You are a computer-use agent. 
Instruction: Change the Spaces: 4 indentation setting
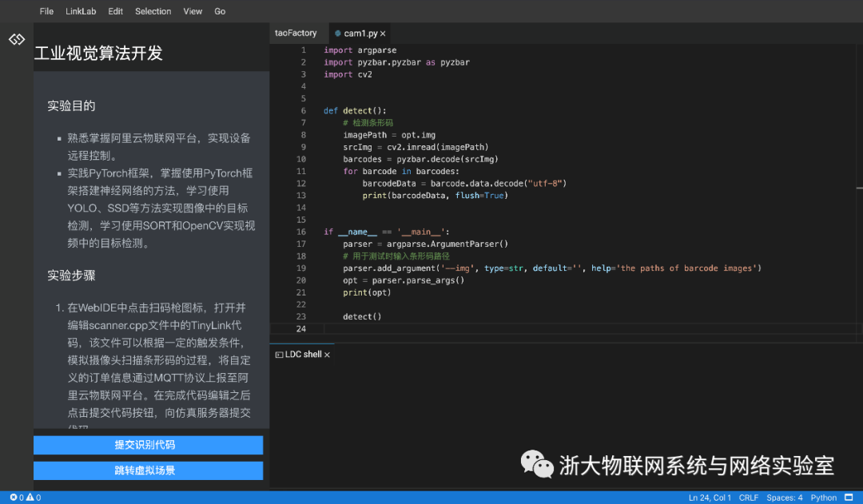(x=785, y=498)
